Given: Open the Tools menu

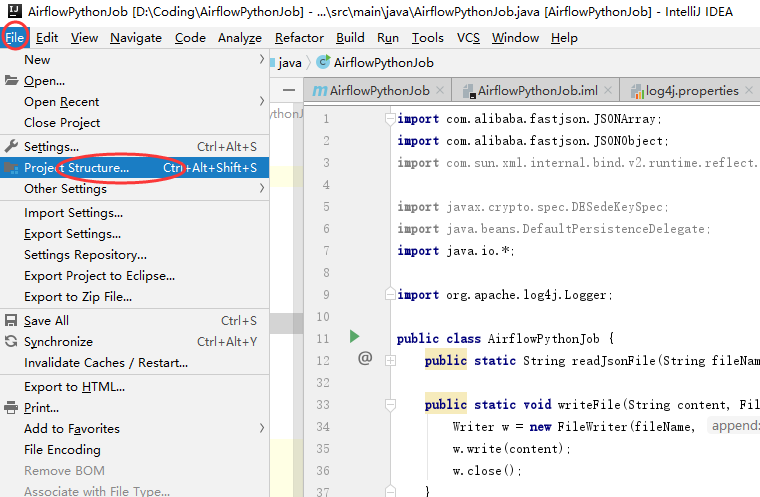Looking at the screenshot, I should point(428,38).
